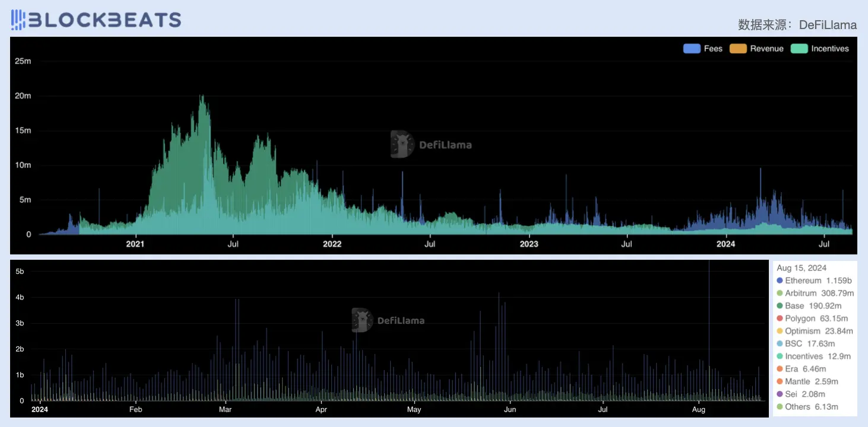Click the Jun label on the bottom chart axis

509,409
